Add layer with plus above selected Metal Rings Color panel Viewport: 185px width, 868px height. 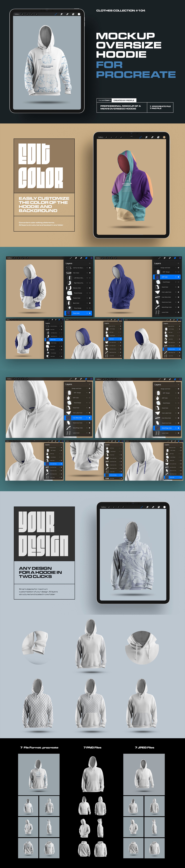pos(178,384)
